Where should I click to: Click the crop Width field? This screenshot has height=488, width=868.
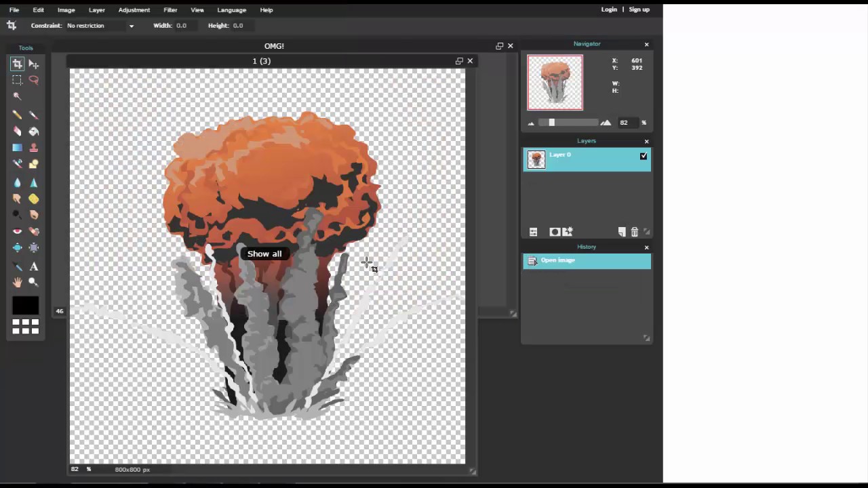187,26
